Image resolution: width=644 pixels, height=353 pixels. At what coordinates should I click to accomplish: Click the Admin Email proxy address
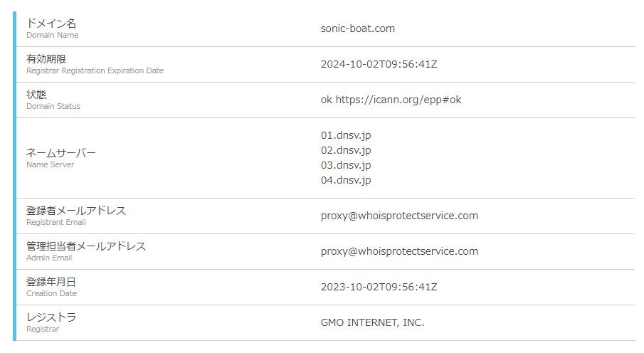(x=399, y=251)
